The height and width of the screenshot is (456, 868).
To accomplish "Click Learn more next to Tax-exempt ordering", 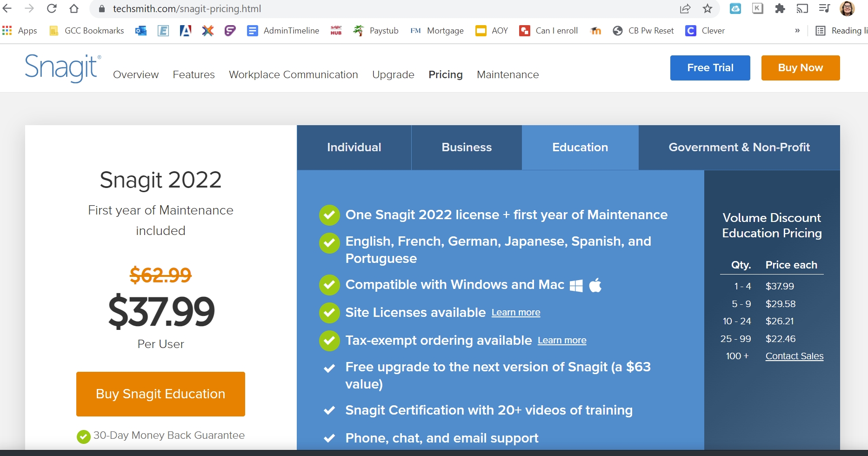I will (x=562, y=341).
